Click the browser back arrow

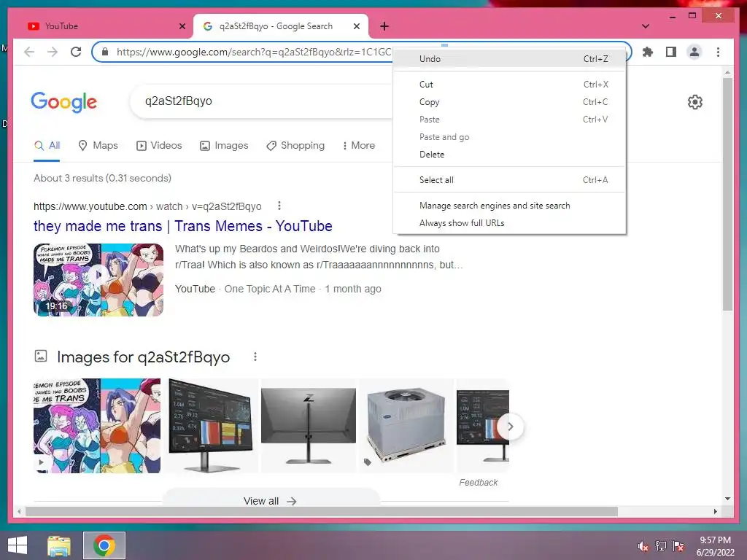[x=29, y=52]
